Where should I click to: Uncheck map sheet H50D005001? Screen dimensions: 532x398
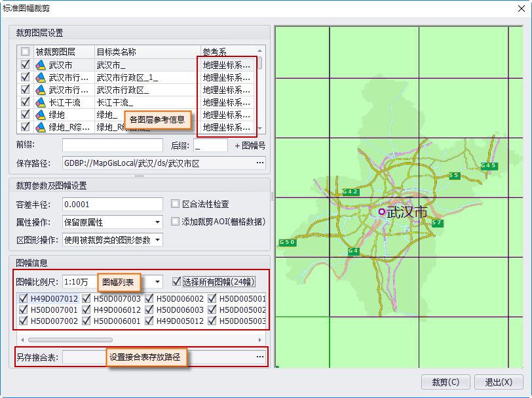pos(212,298)
